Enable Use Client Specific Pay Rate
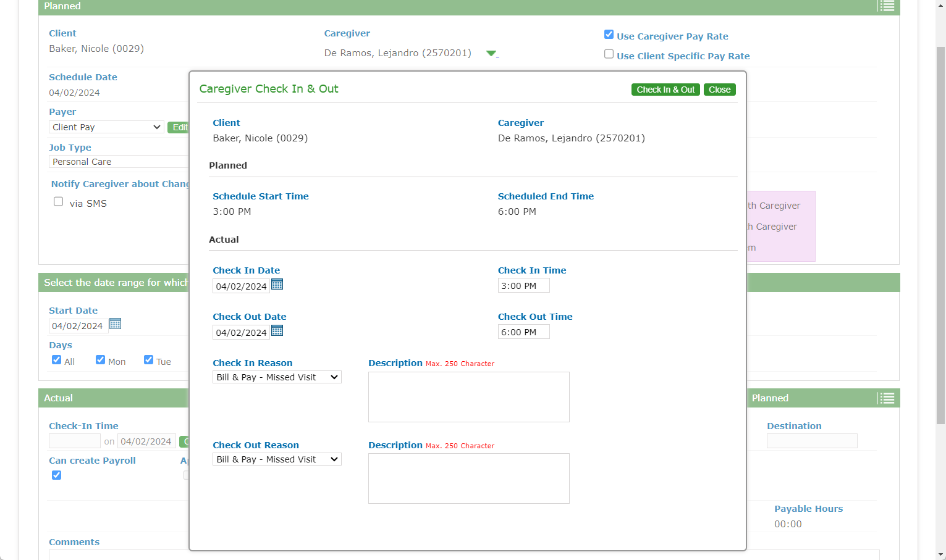Viewport: 946px width, 560px height. coord(609,54)
